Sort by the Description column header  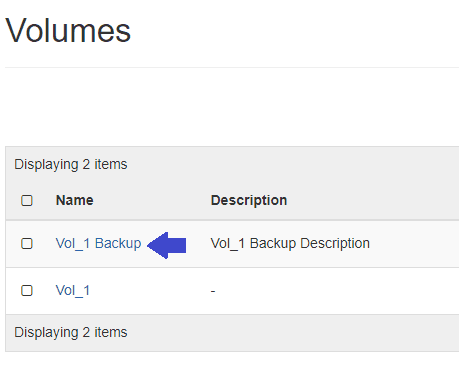click(249, 200)
